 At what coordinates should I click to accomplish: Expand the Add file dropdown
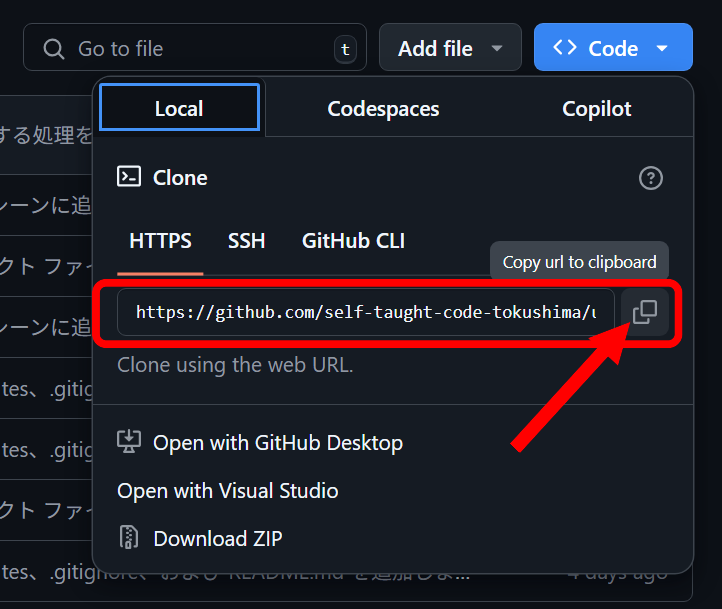[450, 47]
